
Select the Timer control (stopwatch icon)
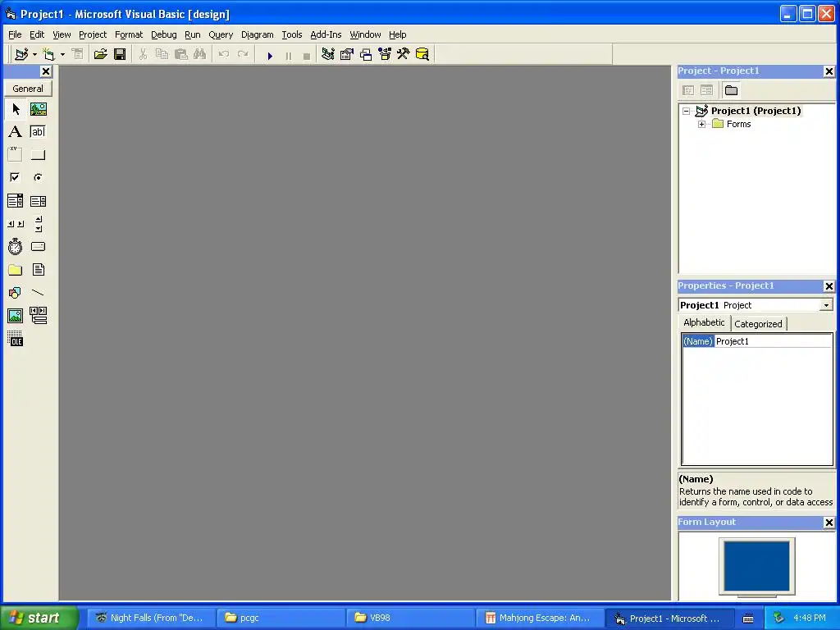click(x=16, y=246)
